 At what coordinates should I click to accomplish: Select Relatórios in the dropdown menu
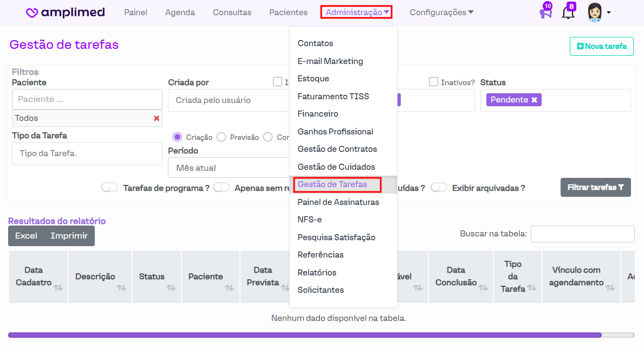(317, 272)
